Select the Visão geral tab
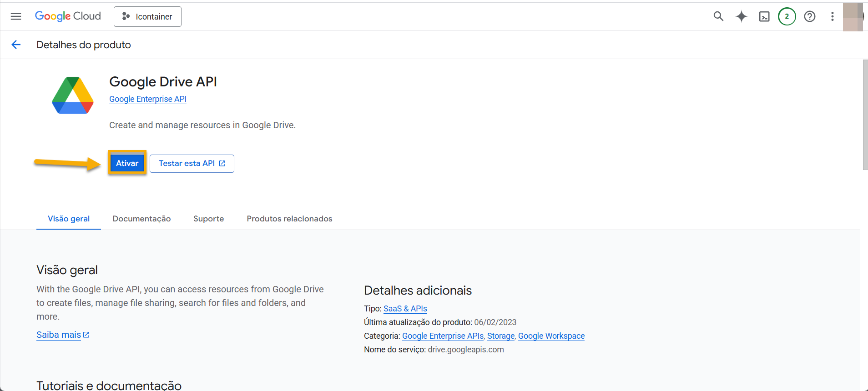Viewport: 868px width, 391px height. [69, 219]
